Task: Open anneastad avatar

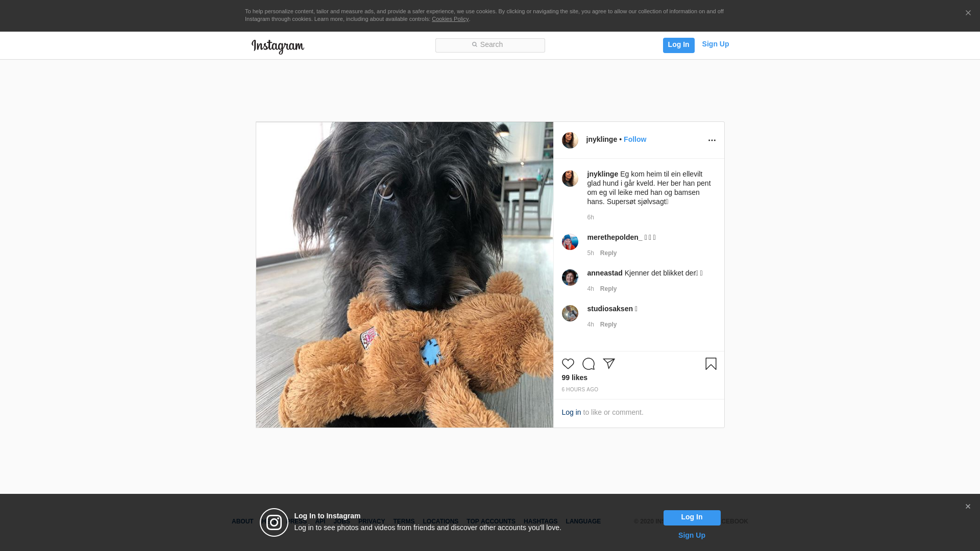Action: [570, 278]
